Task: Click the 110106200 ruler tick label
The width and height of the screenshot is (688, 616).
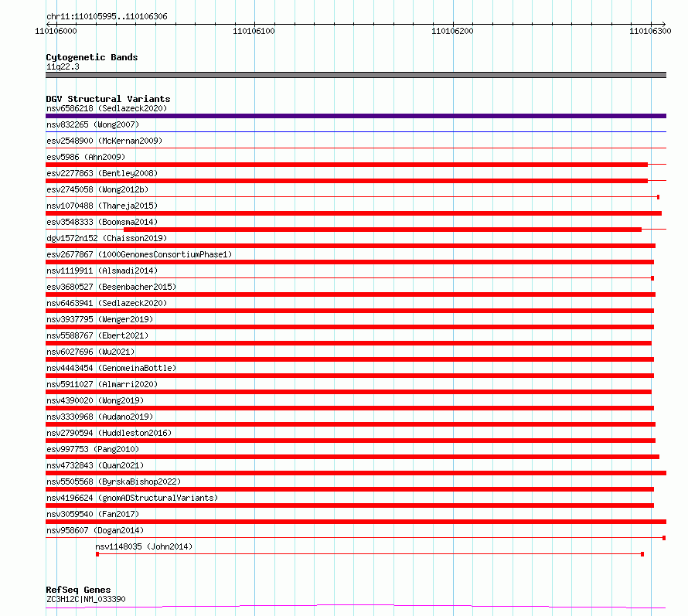Action: [x=452, y=31]
